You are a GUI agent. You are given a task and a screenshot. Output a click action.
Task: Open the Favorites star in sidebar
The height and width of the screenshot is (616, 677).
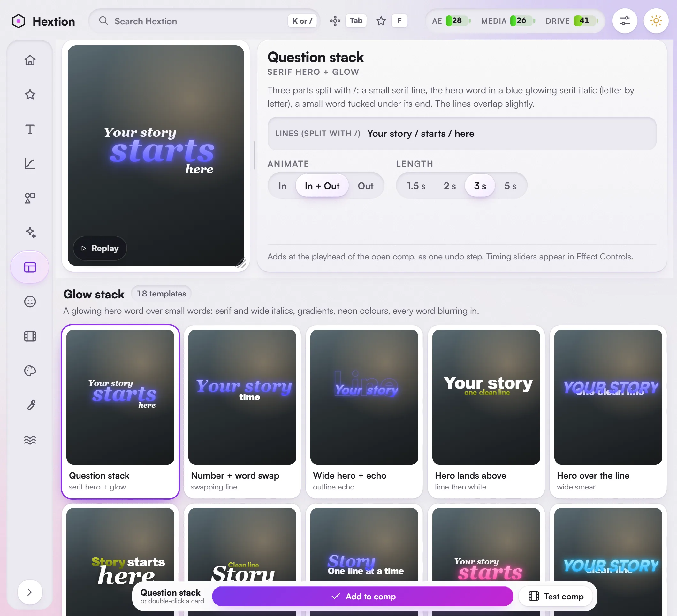(30, 95)
